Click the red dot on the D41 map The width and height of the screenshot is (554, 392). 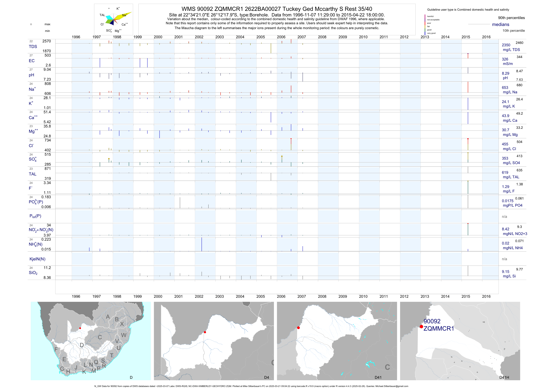[x=299, y=328]
